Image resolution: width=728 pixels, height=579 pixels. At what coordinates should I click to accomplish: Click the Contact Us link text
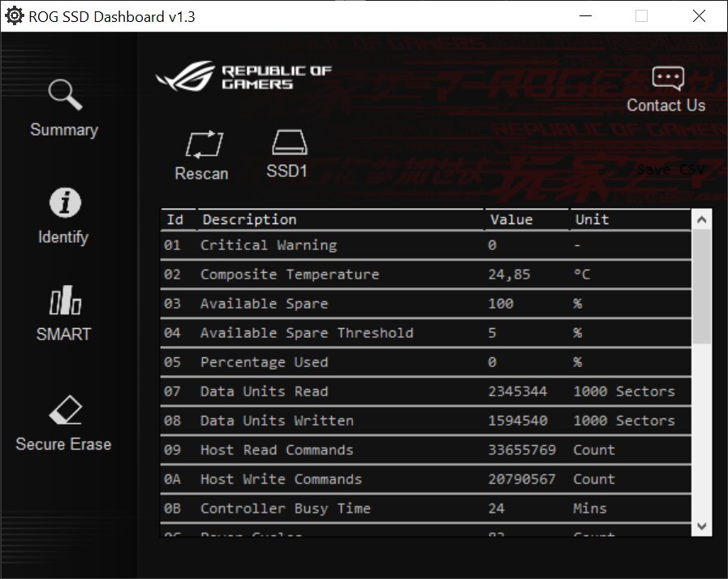pyautogui.click(x=666, y=106)
